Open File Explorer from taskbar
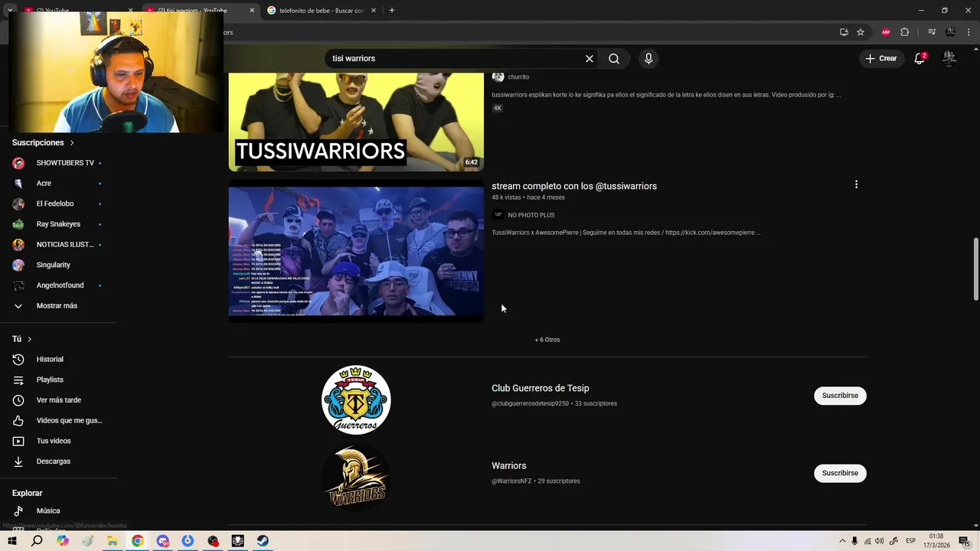This screenshot has width=980, height=551. [113, 541]
